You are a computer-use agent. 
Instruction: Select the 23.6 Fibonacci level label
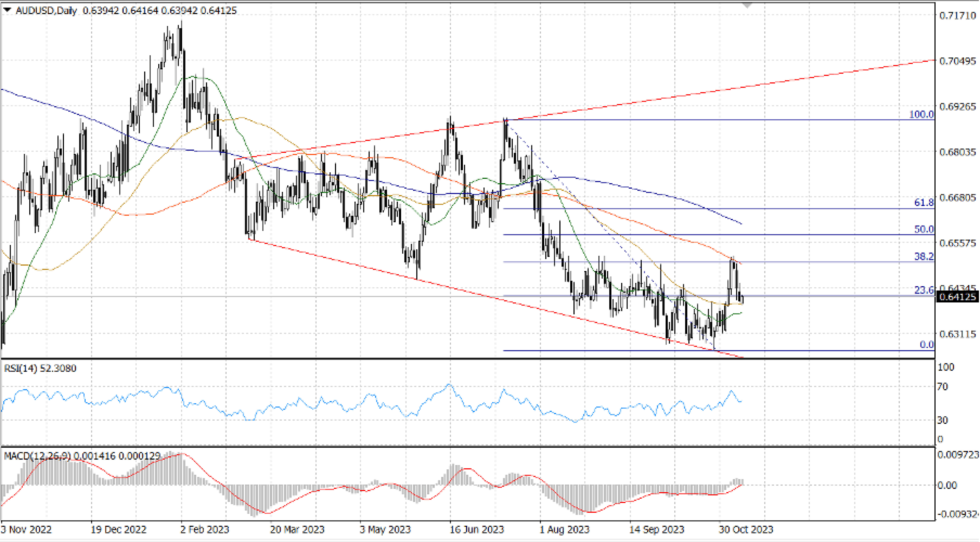point(924,290)
